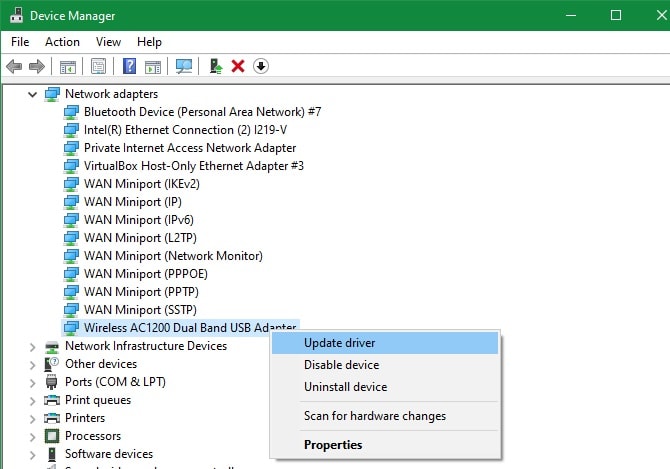This screenshot has width=670, height=469.
Task: Click Disable device down-arrow toolbar icon
Action: click(261, 66)
